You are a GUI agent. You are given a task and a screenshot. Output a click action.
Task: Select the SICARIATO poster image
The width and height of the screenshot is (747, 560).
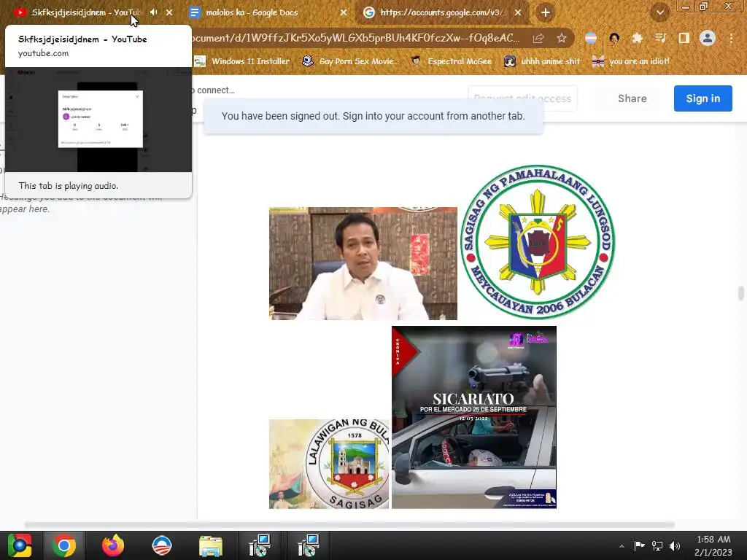click(x=474, y=417)
